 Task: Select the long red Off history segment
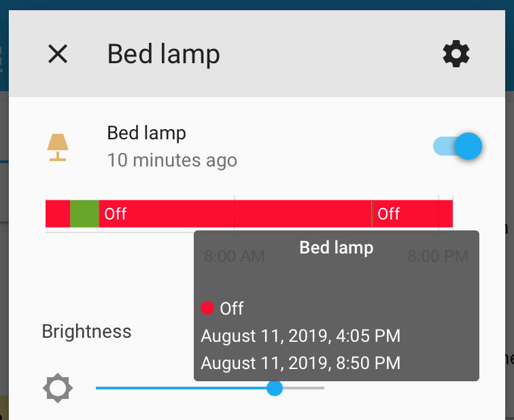(235, 214)
